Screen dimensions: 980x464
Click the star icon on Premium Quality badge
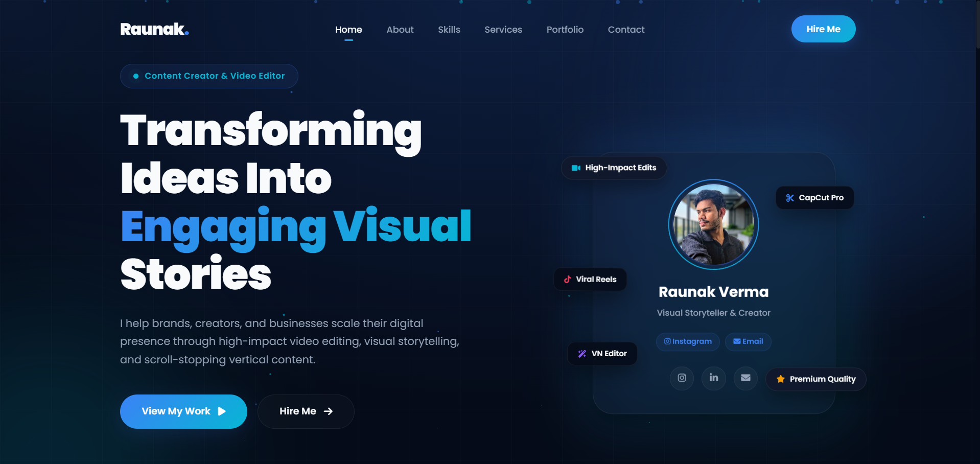(780, 379)
